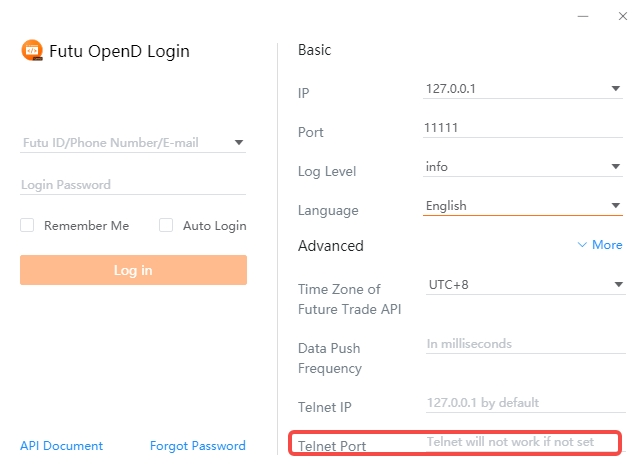
Task: Expand the IP address dropdown
Action: coord(616,89)
